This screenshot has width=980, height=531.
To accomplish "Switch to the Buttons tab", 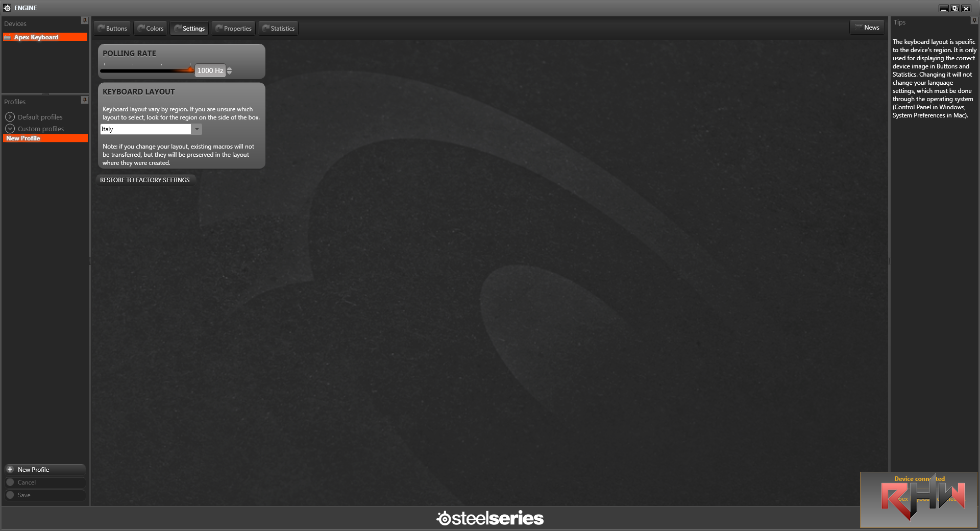I will click(112, 29).
